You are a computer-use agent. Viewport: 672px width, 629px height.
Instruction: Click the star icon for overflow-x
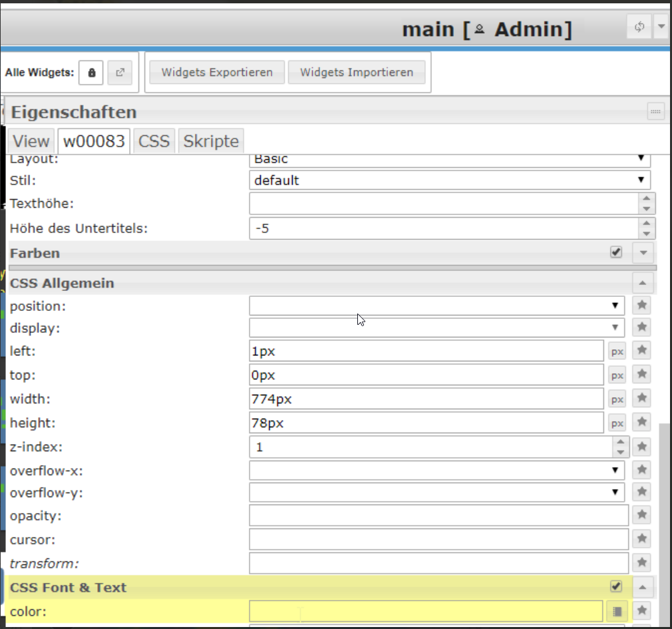click(641, 469)
